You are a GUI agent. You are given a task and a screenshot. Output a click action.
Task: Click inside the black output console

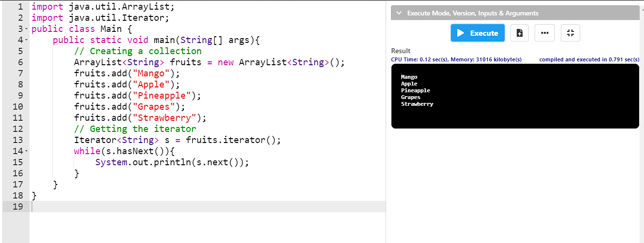coord(514,116)
